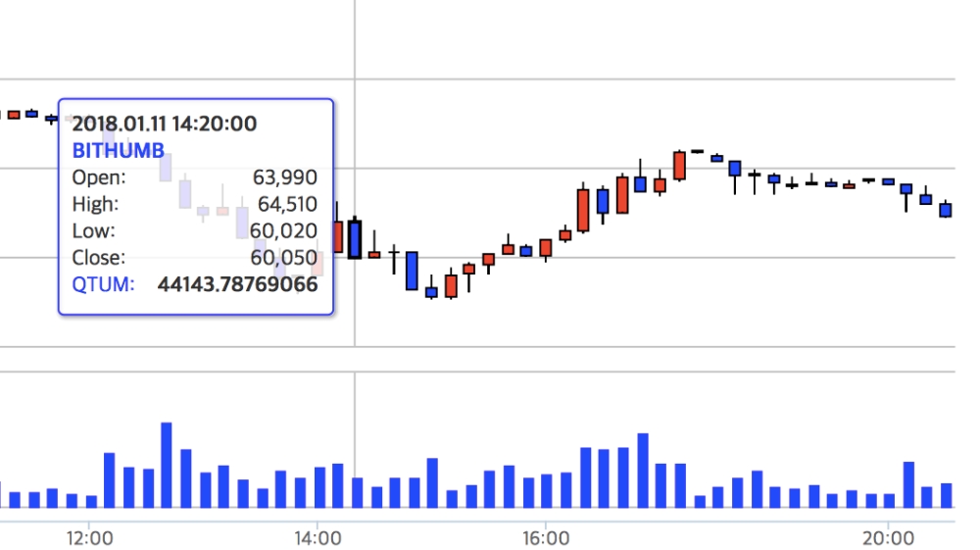
Task: Select the Low value 60,020
Action: (284, 231)
